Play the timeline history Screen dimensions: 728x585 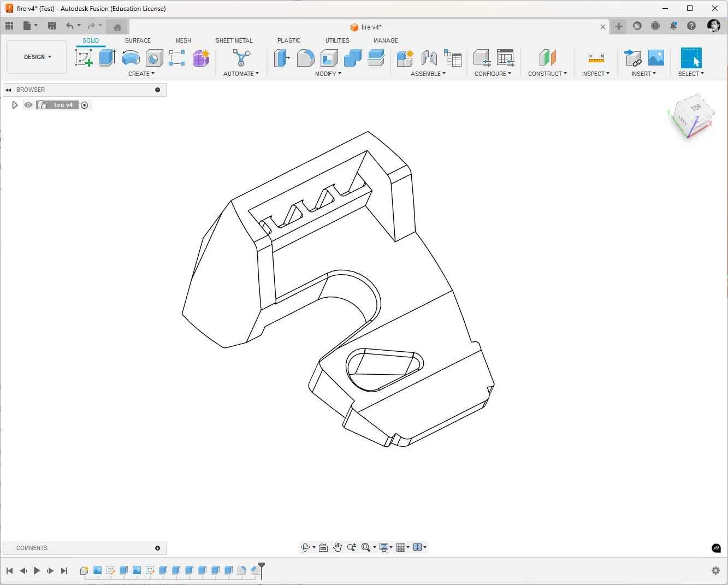pos(37,571)
